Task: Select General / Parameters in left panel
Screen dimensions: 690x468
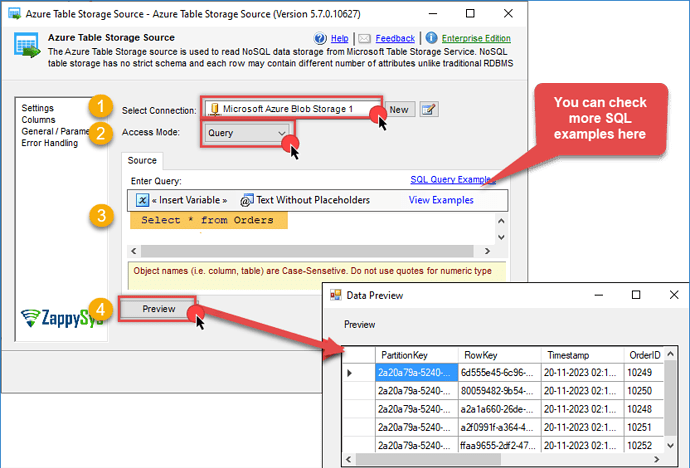Action: click(x=55, y=131)
